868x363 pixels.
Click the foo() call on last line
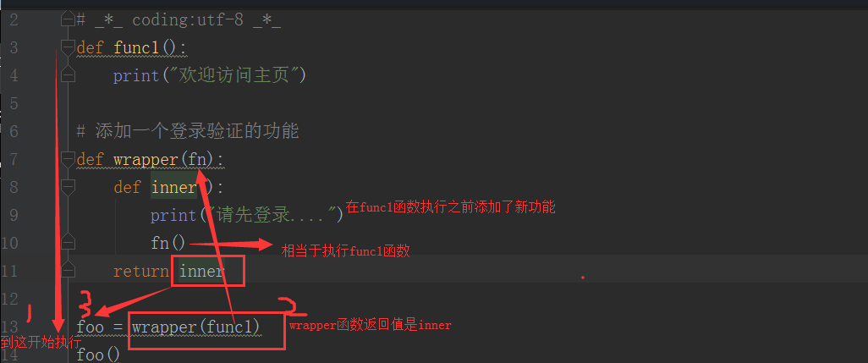98,355
